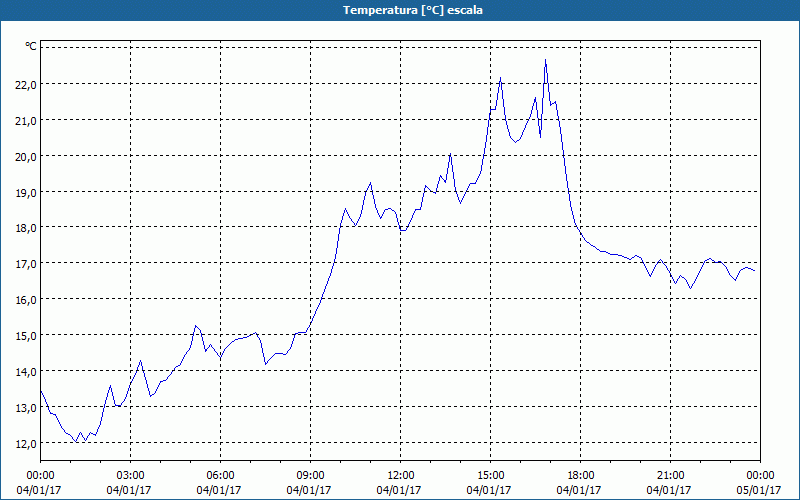Click the 09:00 time label
Viewport: 800px width, 500px height.
pyautogui.click(x=310, y=475)
